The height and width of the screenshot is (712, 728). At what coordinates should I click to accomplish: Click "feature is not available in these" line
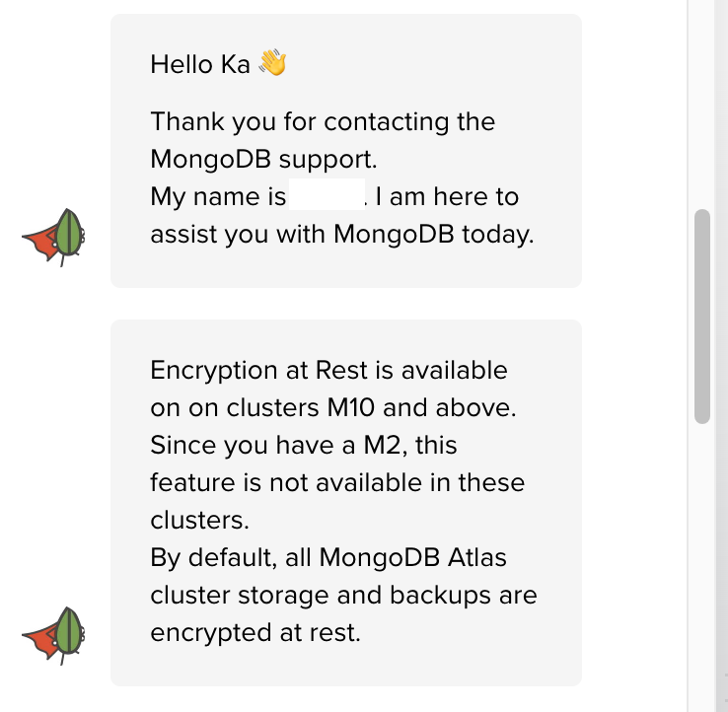pos(337,483)
